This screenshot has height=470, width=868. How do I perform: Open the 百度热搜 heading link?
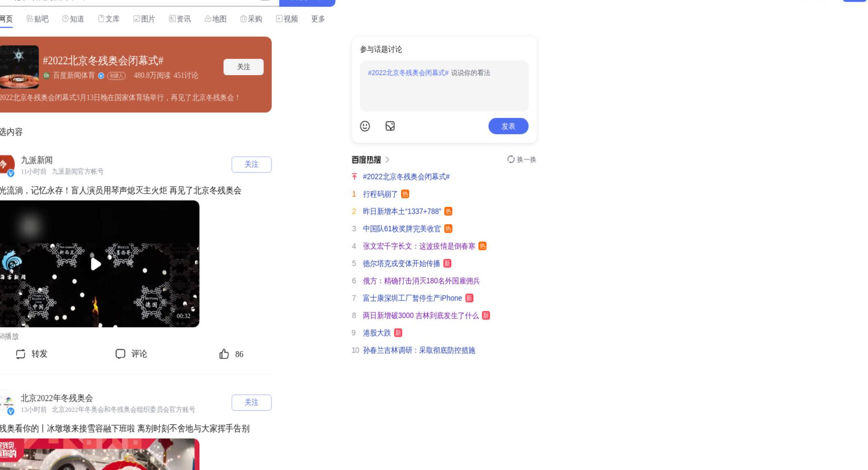tap(366, 160)
